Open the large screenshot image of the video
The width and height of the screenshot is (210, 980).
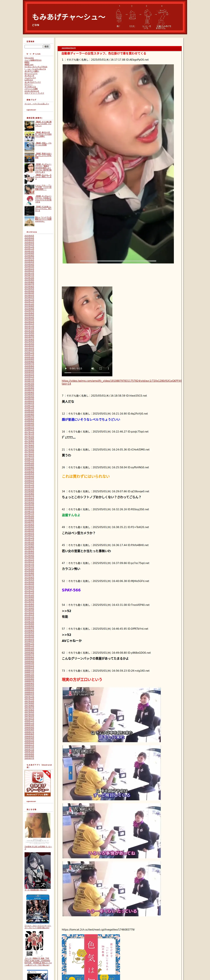(118, 164)
